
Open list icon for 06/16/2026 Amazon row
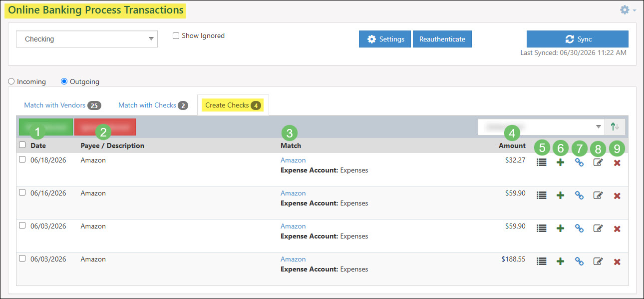coord(542,195)
